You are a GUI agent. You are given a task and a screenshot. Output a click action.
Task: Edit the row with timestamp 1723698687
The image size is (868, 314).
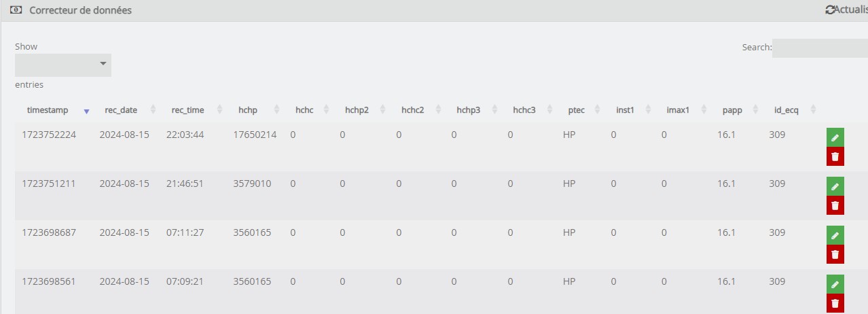[x=835, y=235]
